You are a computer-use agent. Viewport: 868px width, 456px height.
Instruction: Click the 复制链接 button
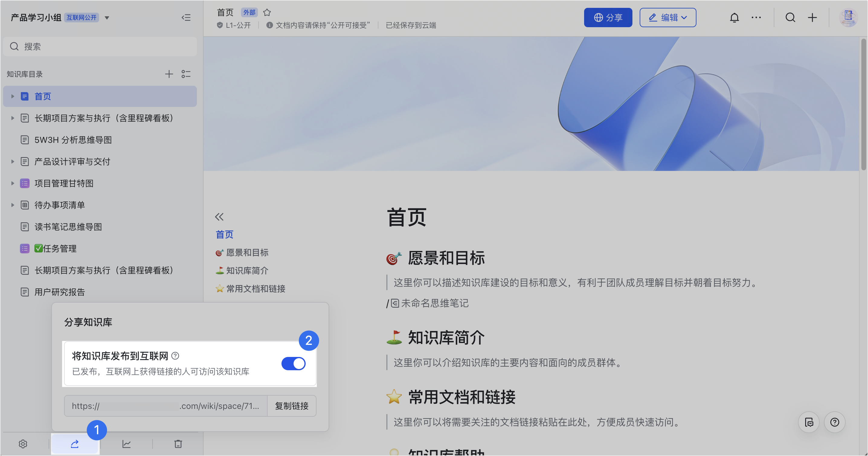tap(291, 406)
